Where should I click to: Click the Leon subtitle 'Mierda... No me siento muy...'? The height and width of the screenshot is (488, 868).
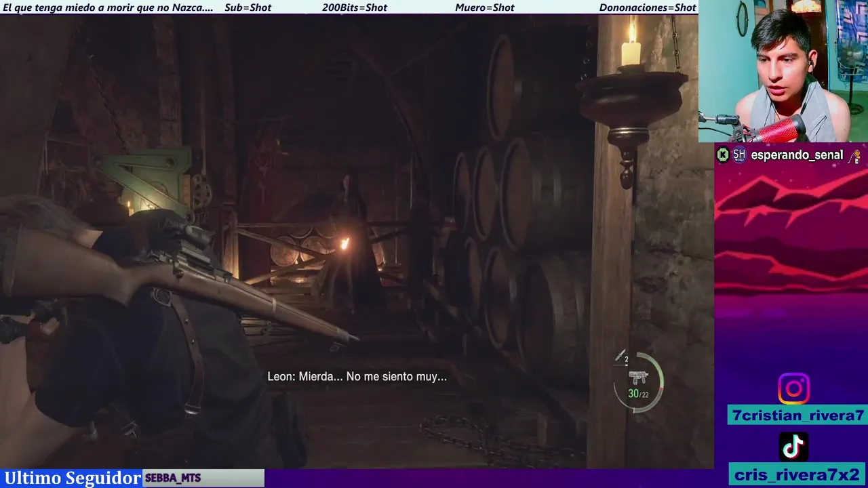click(357, 376)
